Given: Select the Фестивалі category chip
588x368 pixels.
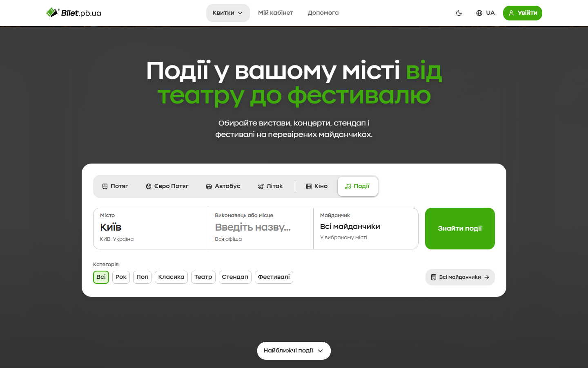Looking at the screenshot, I should [x=274, y=277].
